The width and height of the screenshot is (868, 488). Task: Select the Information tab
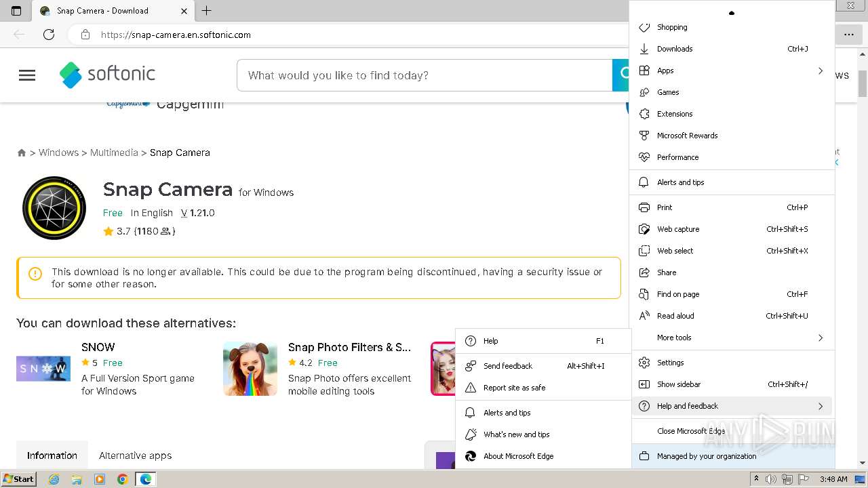tap(52, 455)
